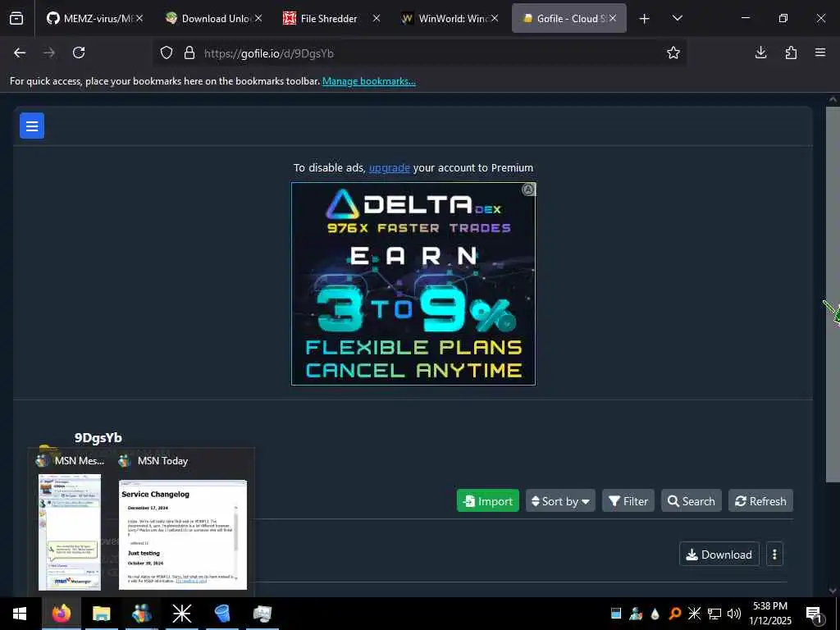Open file options three-dot menu

click(x=774, y=555)
